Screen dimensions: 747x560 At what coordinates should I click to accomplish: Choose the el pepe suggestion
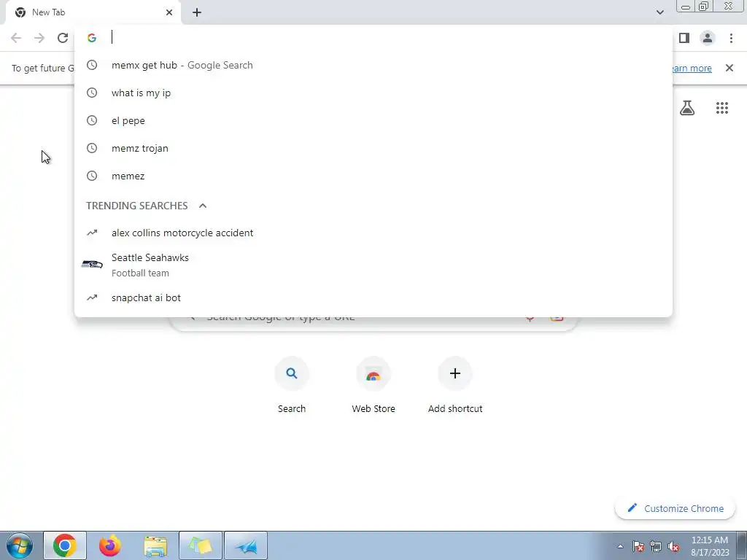click(373, 120)
